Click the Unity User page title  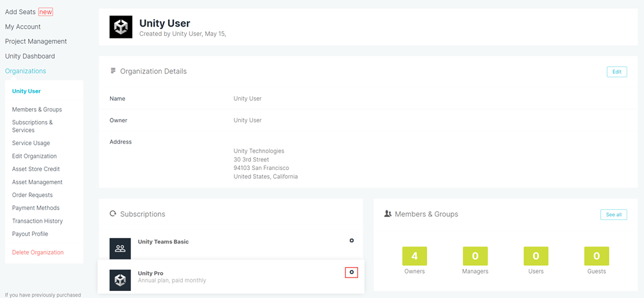click(x=165, y=23)
